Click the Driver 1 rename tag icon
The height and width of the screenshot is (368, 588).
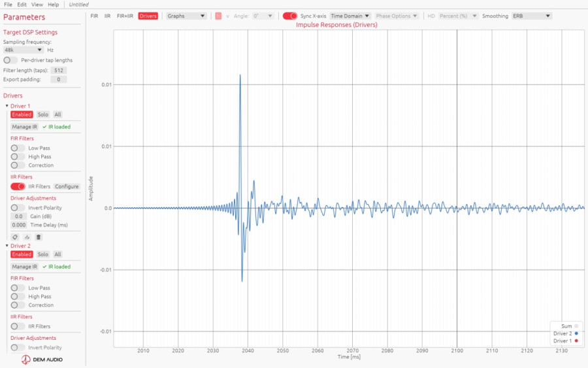(15, 237)
